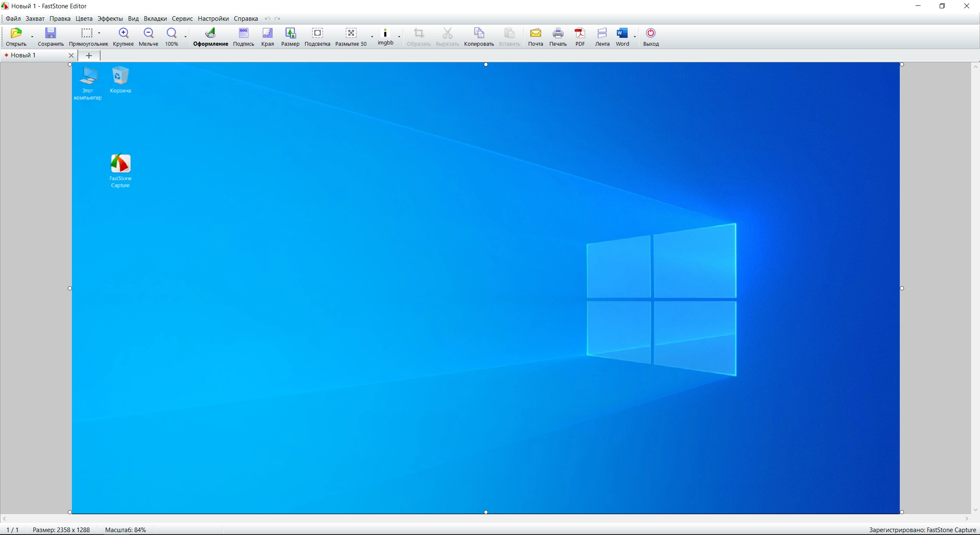Click the Корзина icon in captured image

coord(121,80)
